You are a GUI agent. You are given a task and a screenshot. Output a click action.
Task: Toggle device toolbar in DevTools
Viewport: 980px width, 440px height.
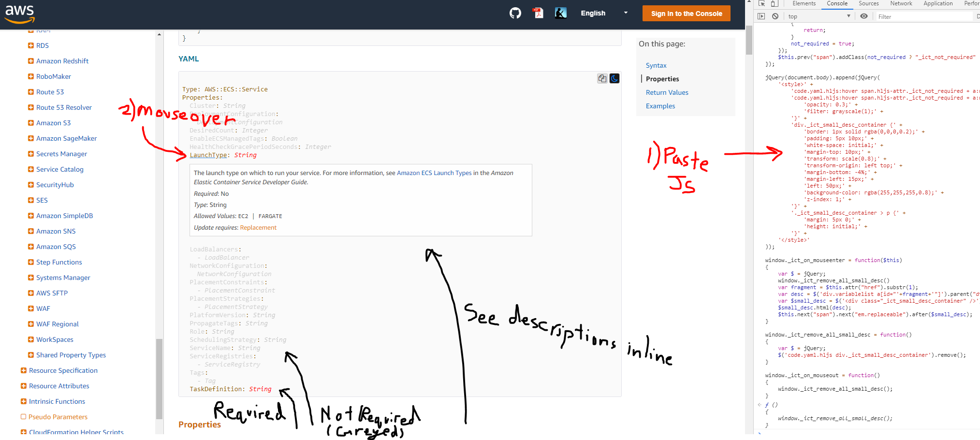click(775, 3)
